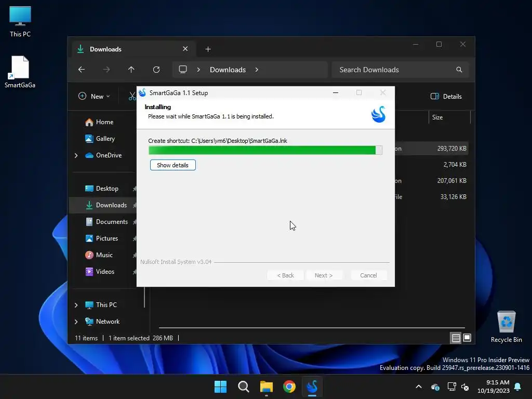Screen dimensions: 532x399
Task: Toggle the Details pane in Explorer
Action: pyautogui.click(x=446, y=96)
